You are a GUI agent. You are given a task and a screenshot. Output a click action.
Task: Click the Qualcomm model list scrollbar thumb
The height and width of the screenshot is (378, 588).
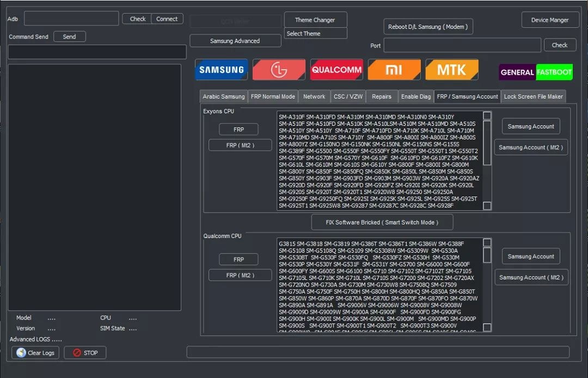[487, 255]
